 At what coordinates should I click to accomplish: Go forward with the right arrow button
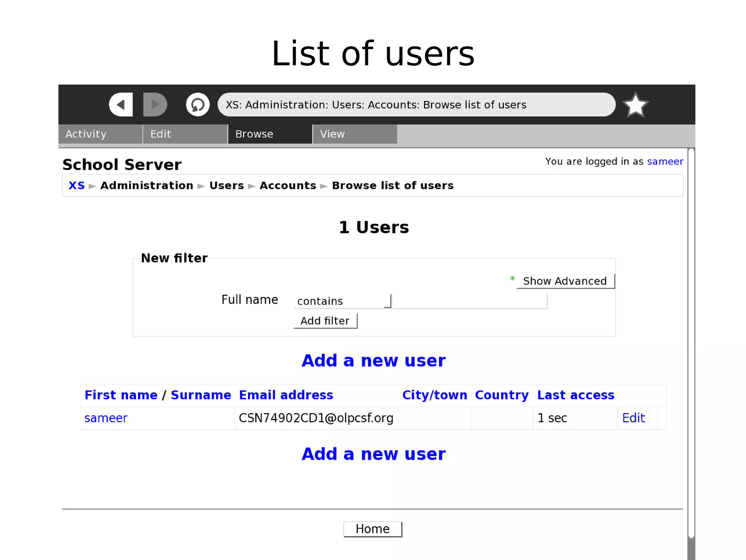(x=155, y=105)
